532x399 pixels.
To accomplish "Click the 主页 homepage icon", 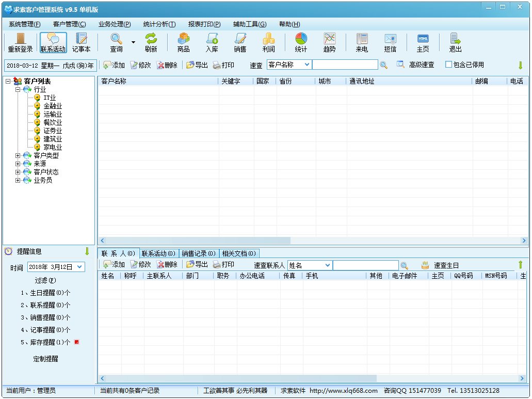I will click(x=423, y=42).
